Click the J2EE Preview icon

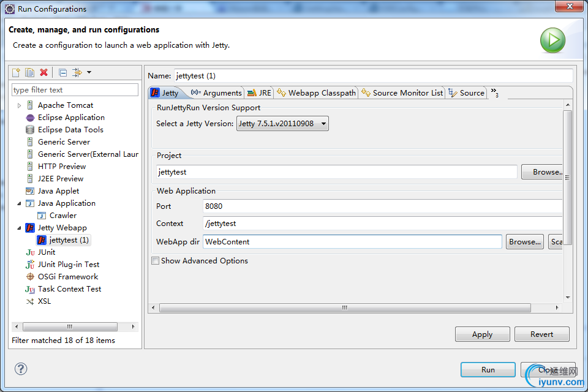click(30, 179)
